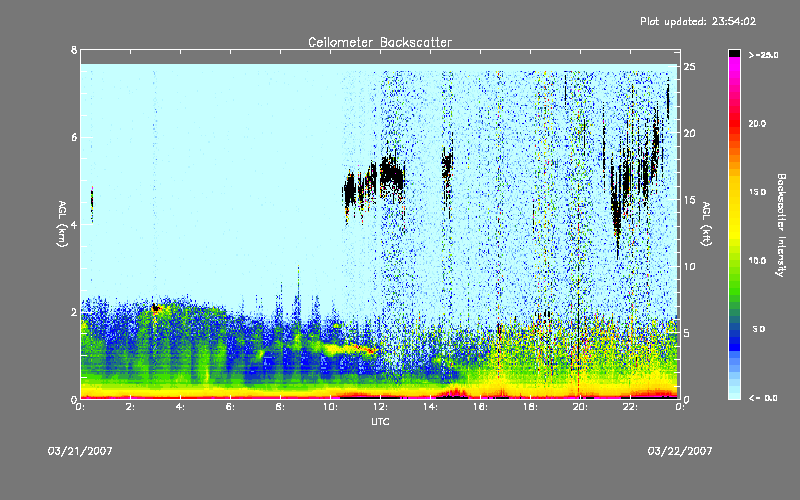Click the '4:' hour tick on x-axis
The height and width of the screenshot is (500, 800).
(181, 407)
